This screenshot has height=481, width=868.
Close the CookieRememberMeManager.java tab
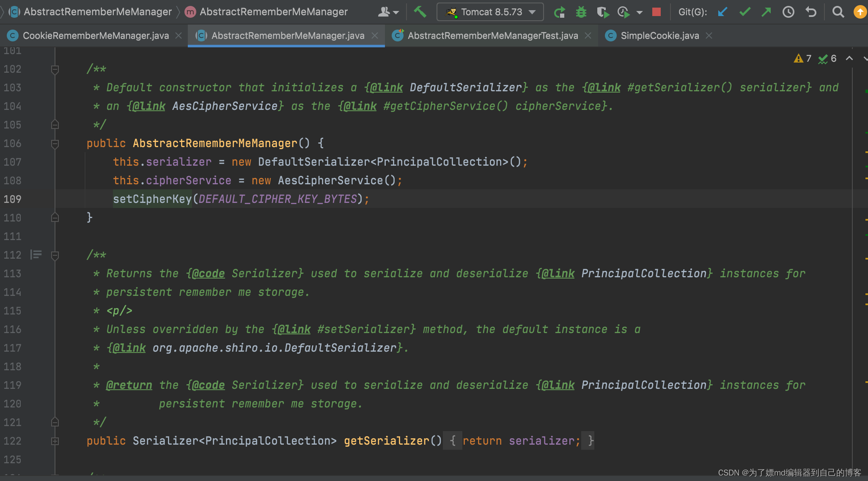point(179,36)
